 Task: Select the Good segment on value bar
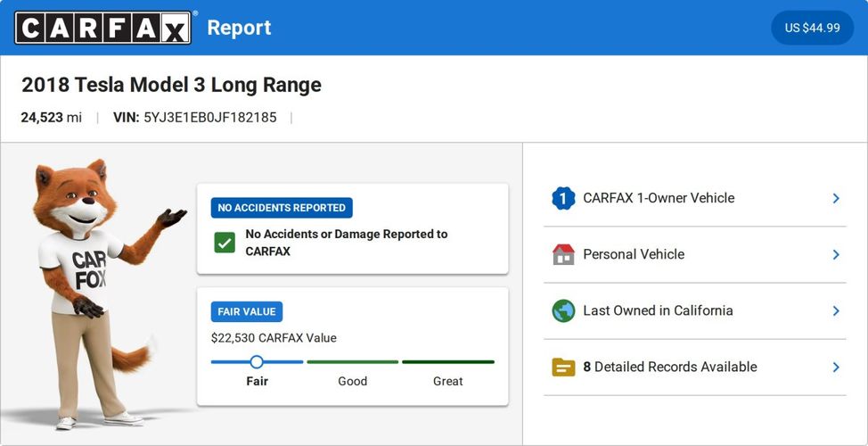(353, 362)
